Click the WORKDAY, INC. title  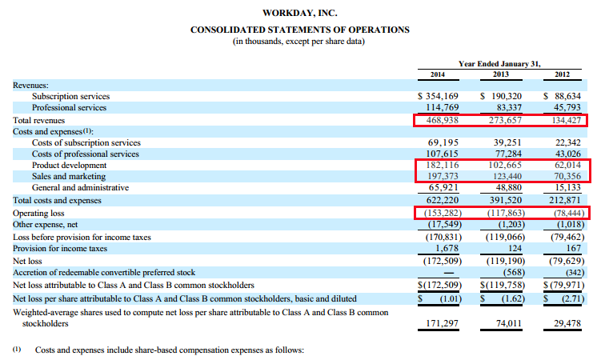click(x=300, y=13)
